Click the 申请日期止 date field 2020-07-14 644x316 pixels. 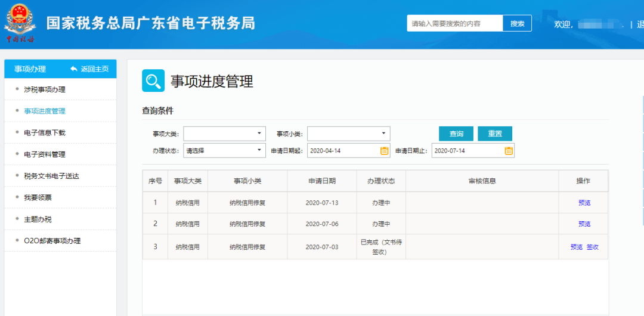(x=473, y=150)
